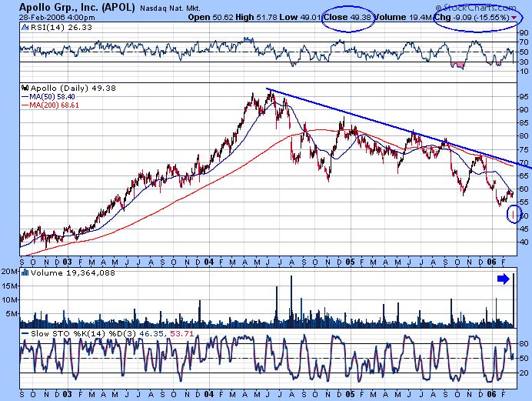This screenshot has height=401, width=532.
Task: Click the 5M label on volume axis
Action: pos(12,314)
